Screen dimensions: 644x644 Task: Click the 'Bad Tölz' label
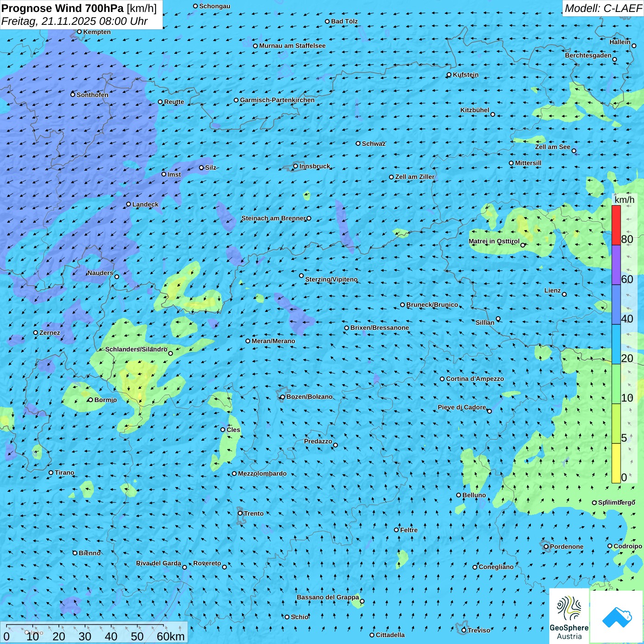click(x=345, y=21)
